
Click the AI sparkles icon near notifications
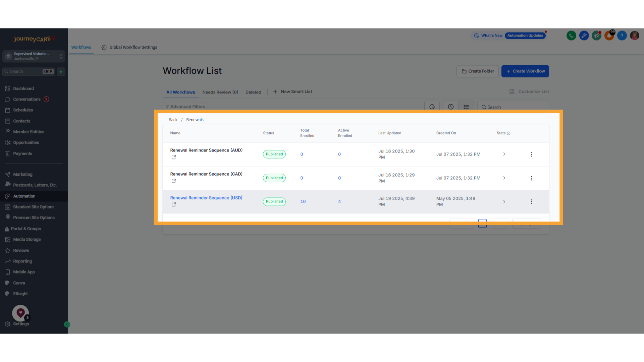tap(584, 36)
